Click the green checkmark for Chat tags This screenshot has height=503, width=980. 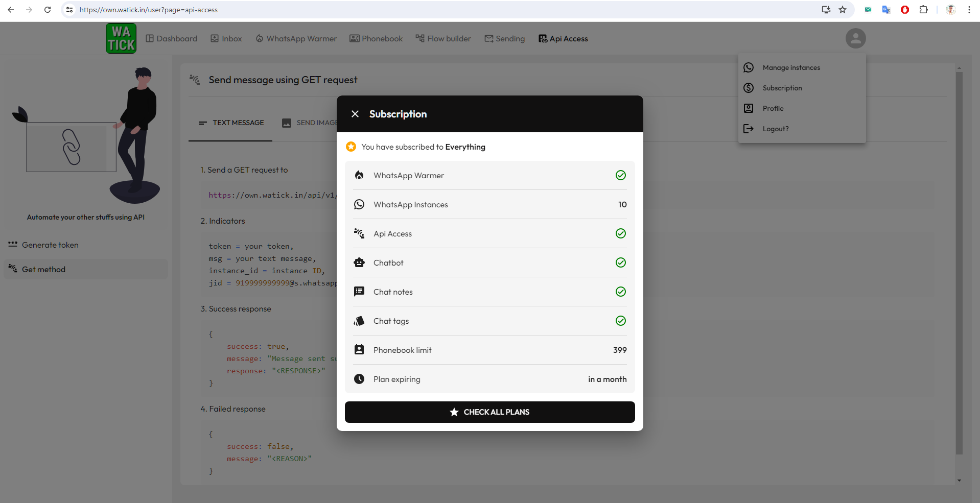(x=621, y=321)
